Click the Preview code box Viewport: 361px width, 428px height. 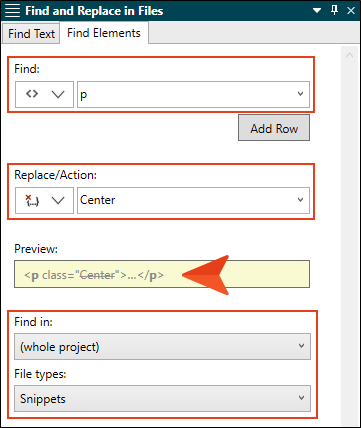(162, 274)
